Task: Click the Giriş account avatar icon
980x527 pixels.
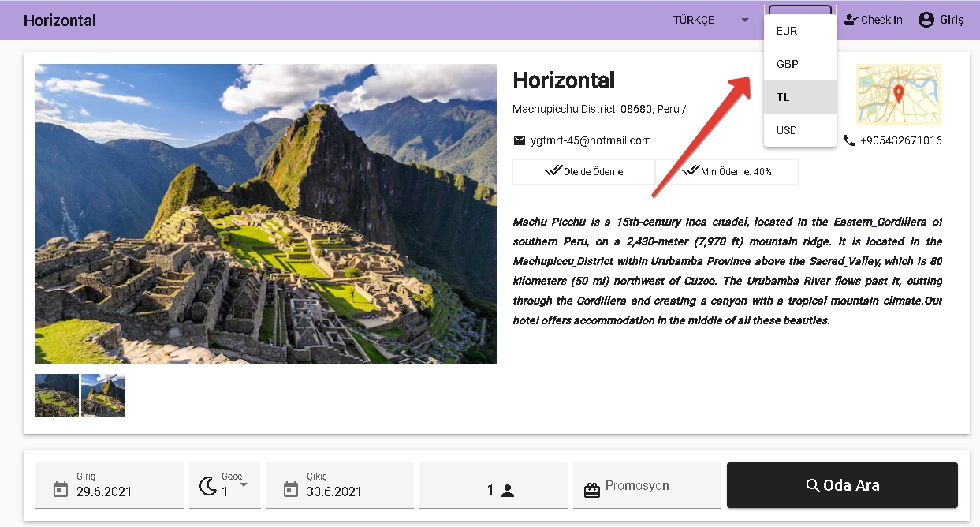Action: [x=926, y=20]
